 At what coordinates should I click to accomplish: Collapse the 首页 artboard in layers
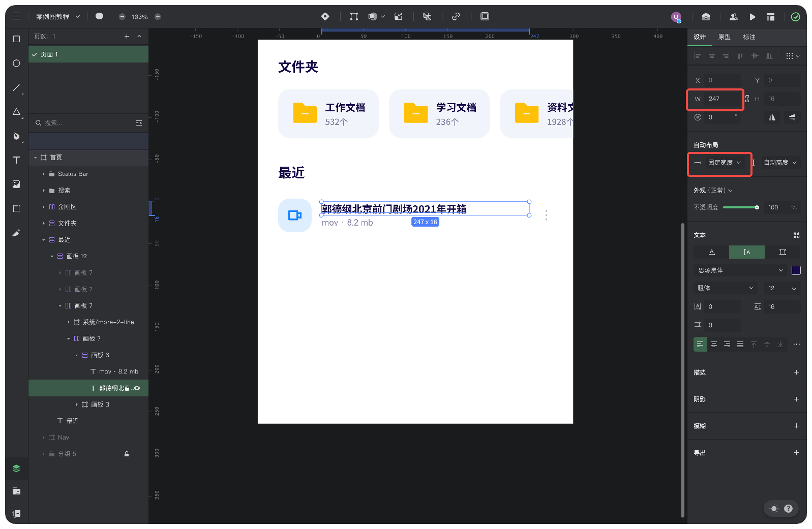36,158
